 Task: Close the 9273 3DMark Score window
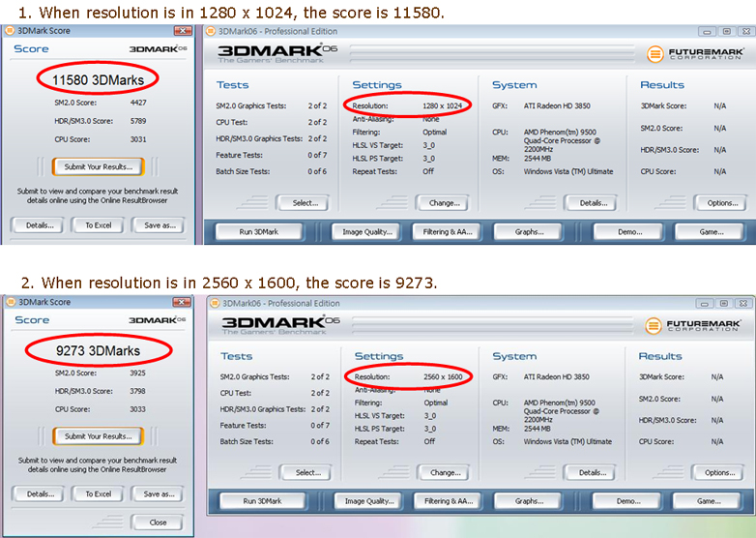click(182, 302)
